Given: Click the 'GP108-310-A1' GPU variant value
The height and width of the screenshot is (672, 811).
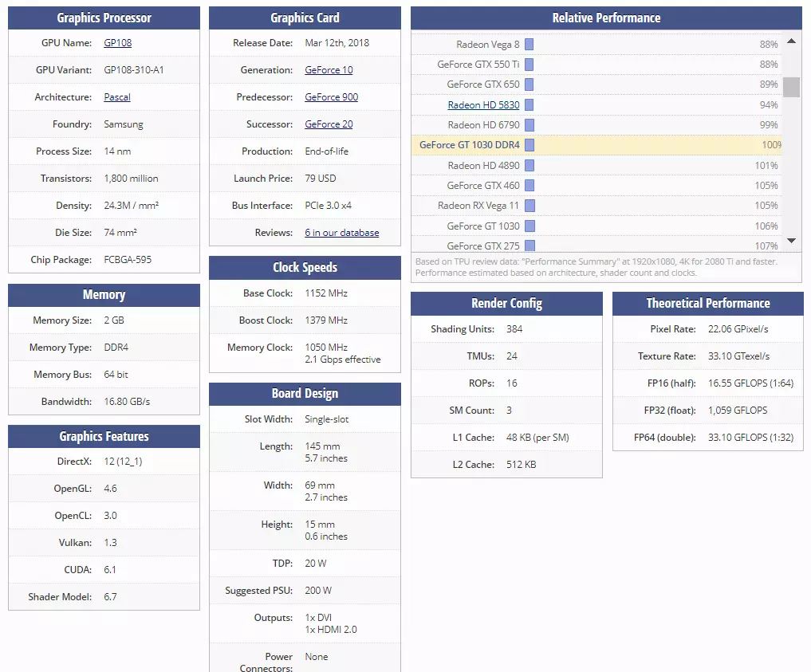Looking at the screenshot, I should 133,70.
